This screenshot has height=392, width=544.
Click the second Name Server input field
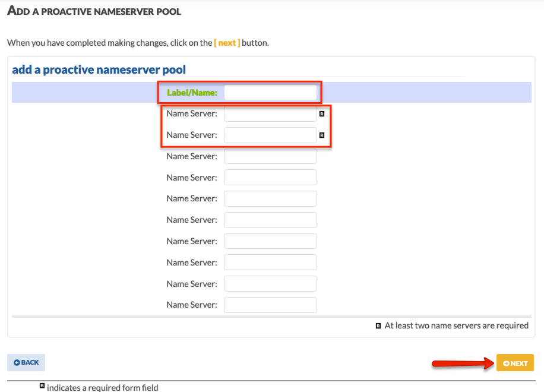[270, 135]
